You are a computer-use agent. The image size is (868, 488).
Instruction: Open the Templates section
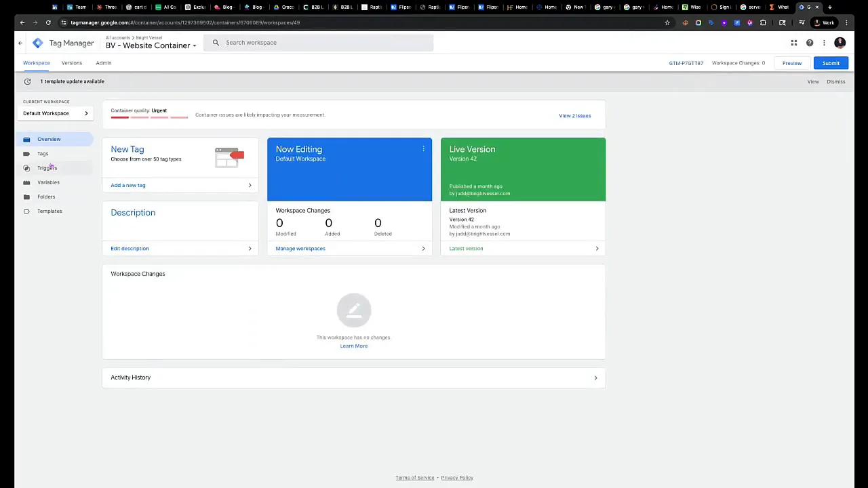coord(50,211)
